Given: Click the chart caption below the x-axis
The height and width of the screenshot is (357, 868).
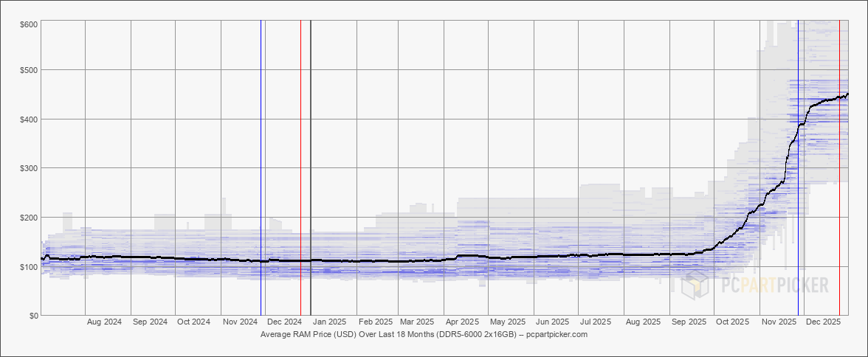Looking at the screenshot, I should pyautogui.click(x=424, y=334).
